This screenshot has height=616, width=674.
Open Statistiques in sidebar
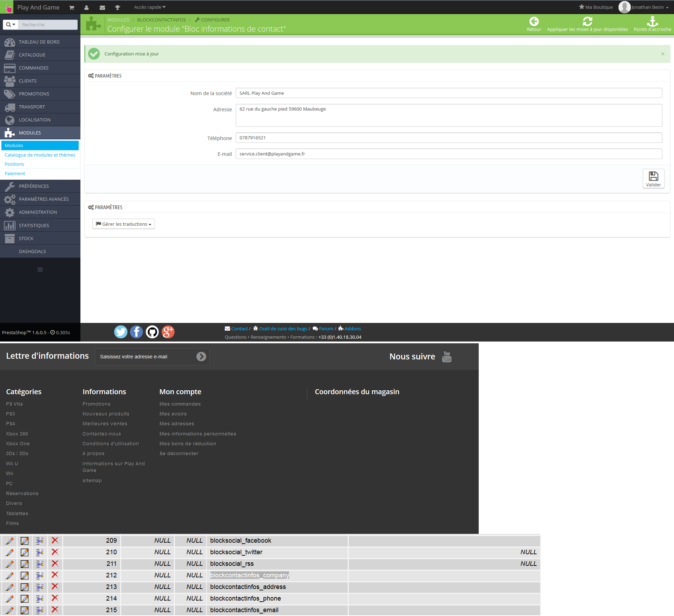tap(40, 225)
